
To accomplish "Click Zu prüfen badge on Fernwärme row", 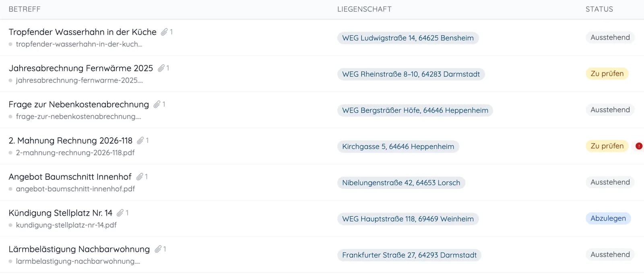I will (607, 74).
